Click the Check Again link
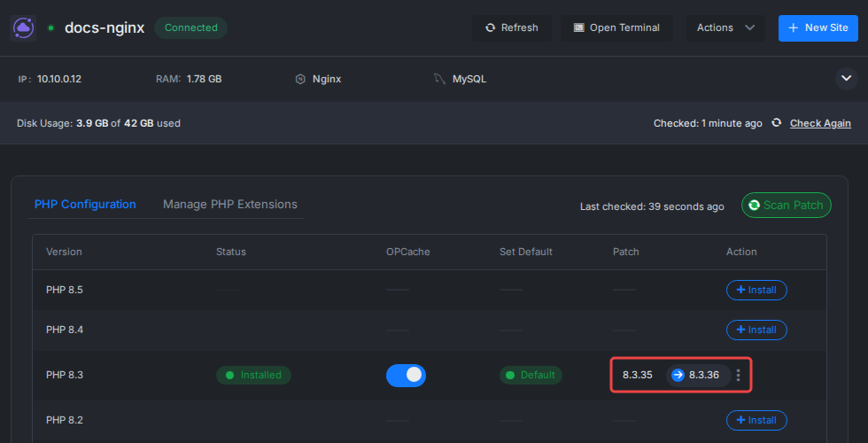This screenshot has width=868, height=443. (820, 123)
